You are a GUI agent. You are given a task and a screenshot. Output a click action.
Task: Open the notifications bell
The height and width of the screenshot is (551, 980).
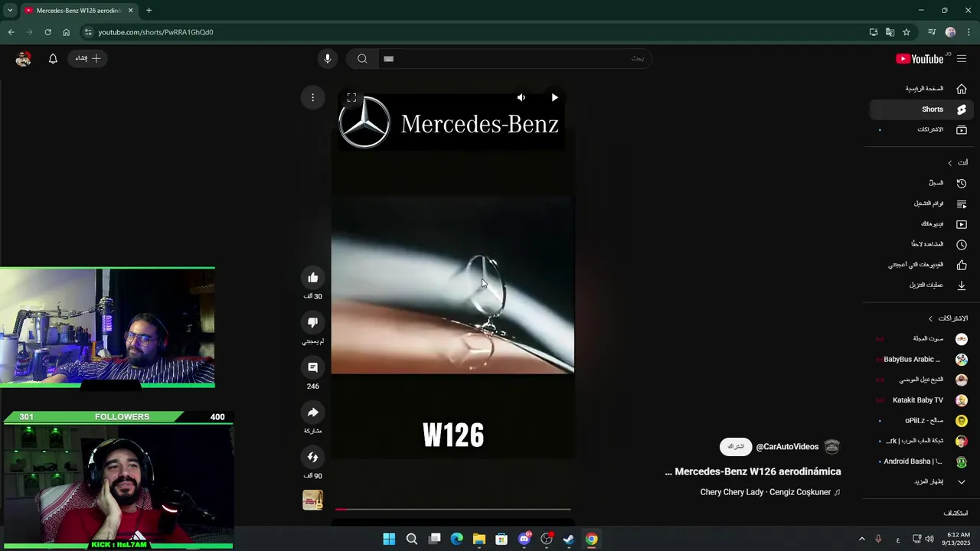tap(53, 58)
